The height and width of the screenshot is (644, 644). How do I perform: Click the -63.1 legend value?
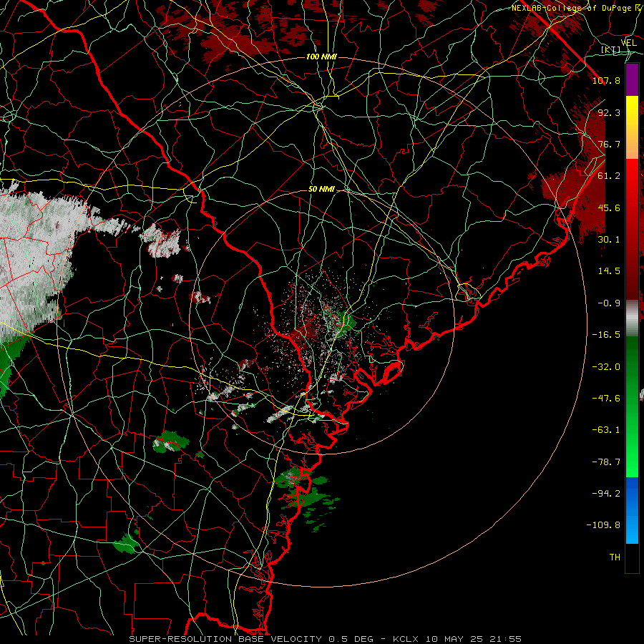[x=606, y=430]
